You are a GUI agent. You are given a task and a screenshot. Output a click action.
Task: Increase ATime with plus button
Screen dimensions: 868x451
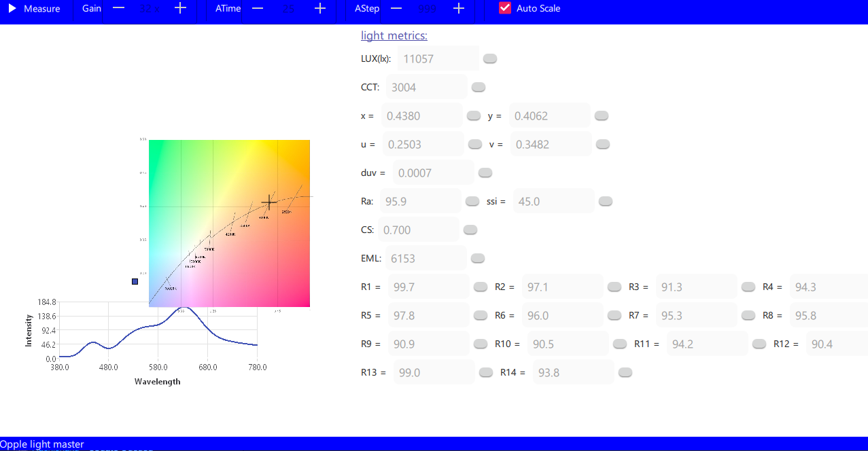coord(320,8)
